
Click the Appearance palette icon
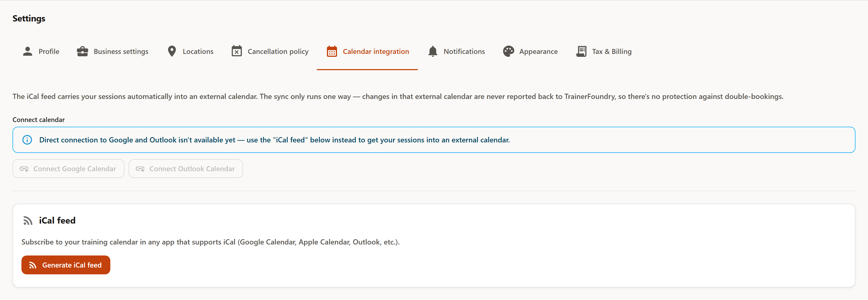[509, 51]
